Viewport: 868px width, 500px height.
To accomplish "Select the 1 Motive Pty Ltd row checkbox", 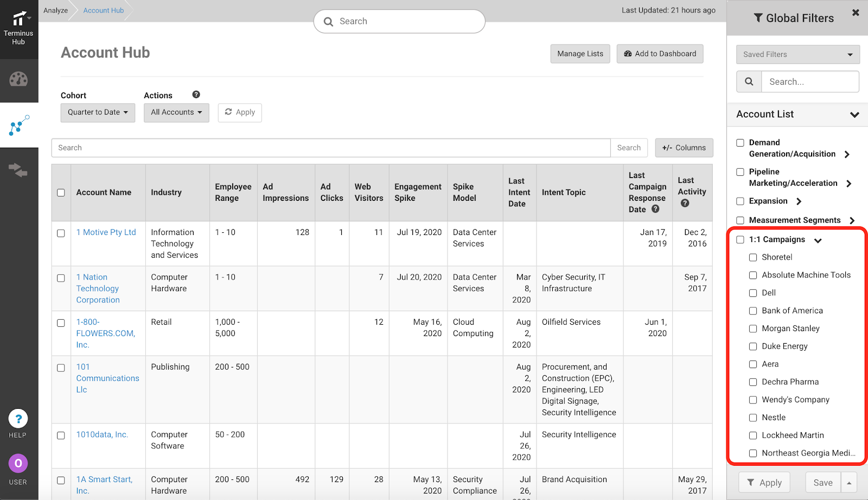I will (x=61, y=233).
